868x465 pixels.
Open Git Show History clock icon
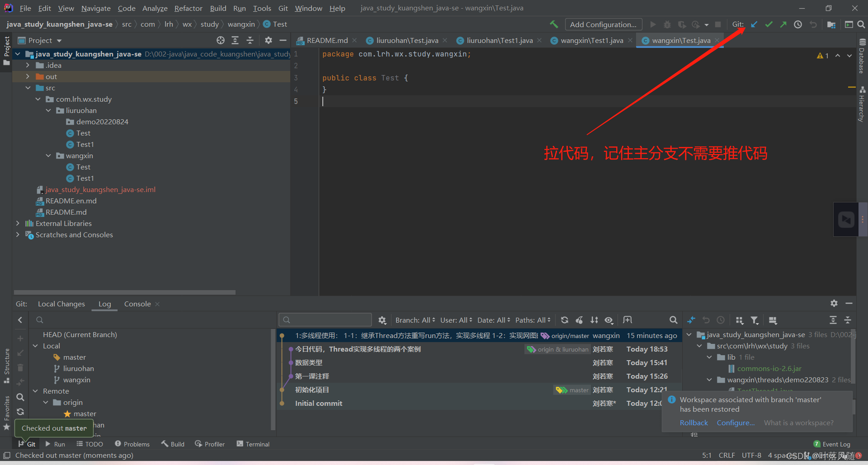click(798, 24)
